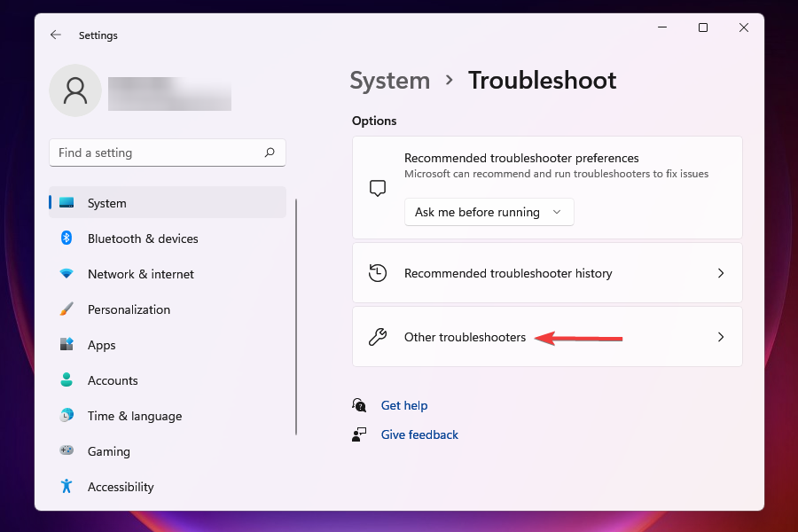Click the Personalization paintbrush icon
The height and width of the screenshot is (532, 798).
[66, 309]
